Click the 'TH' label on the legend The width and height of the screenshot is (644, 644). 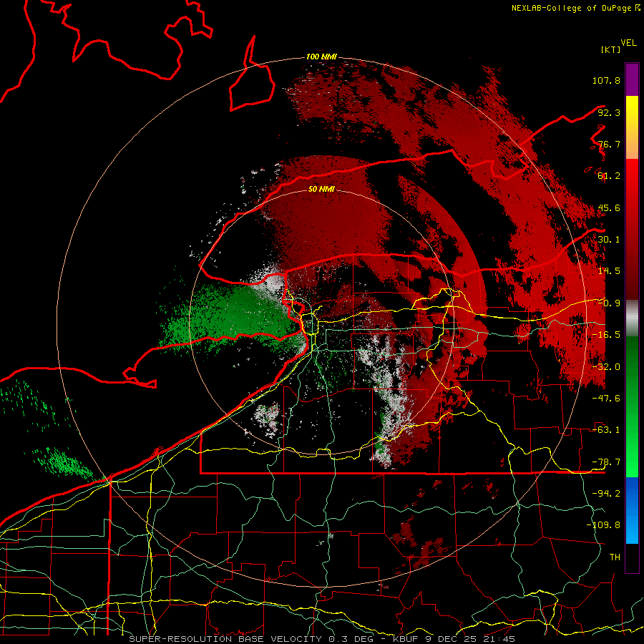(615, 557)
